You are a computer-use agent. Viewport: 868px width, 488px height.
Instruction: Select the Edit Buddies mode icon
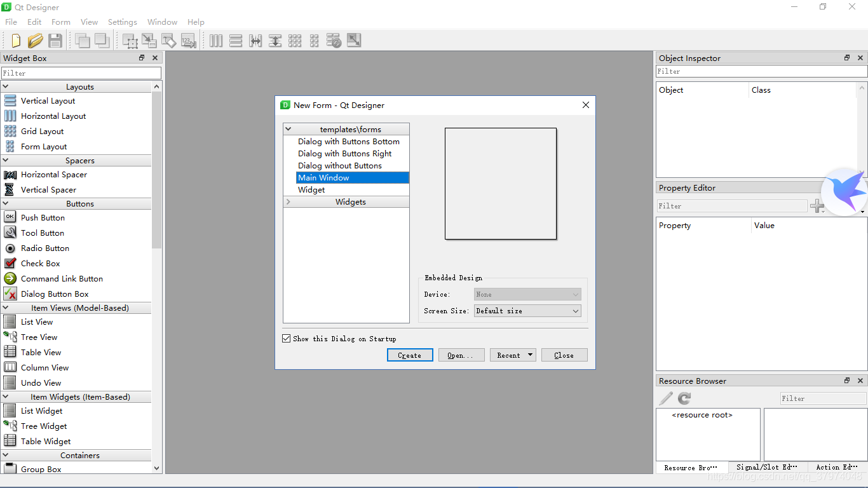tap(169, 41)
